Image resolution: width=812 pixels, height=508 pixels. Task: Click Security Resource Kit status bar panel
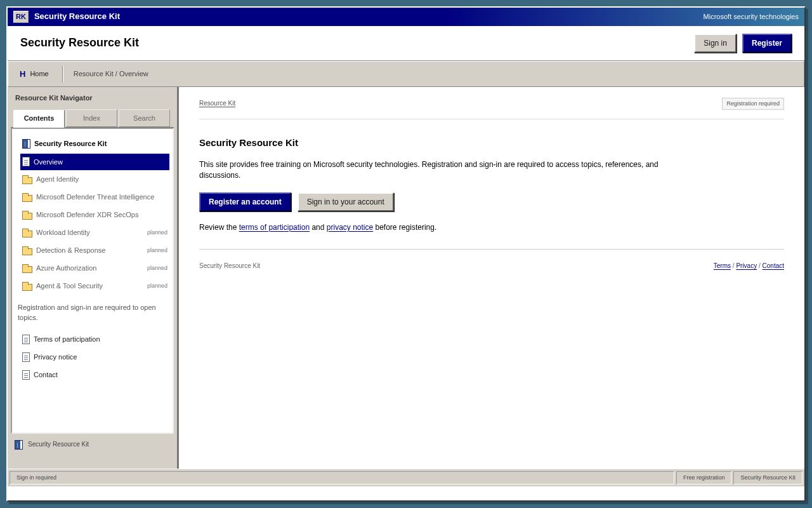pyautogui.click(x=768, y=478)
